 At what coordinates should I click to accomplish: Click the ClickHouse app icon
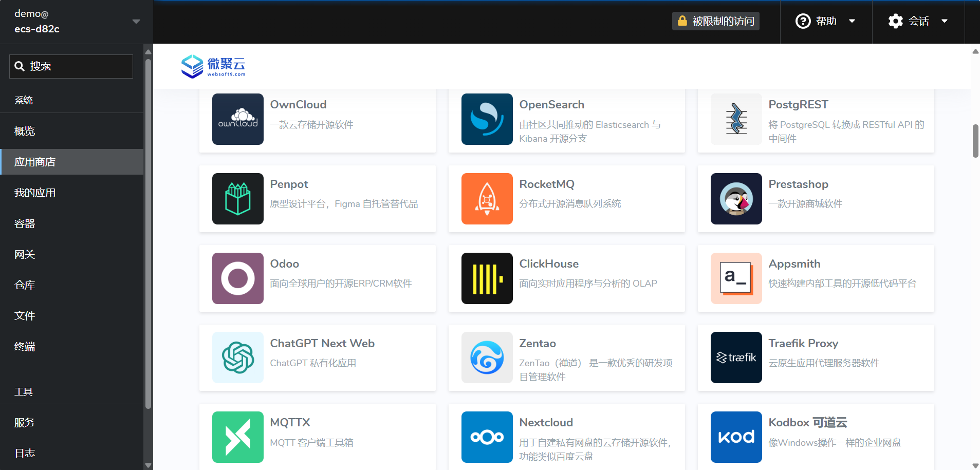(x=487, y=278)
